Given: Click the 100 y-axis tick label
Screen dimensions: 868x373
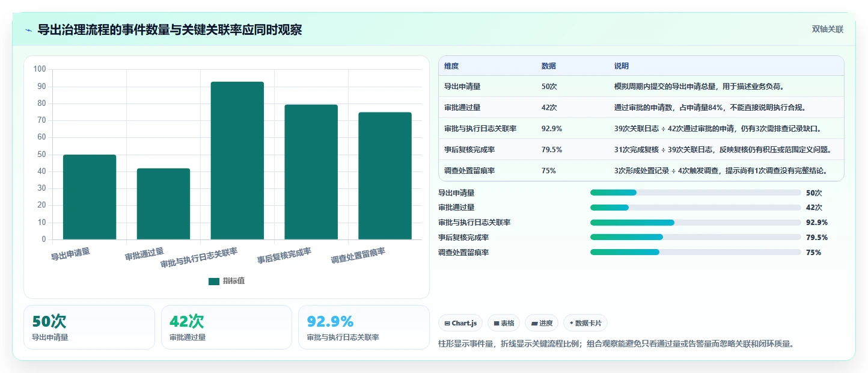Looking at the screenshot, I should pos(40,69).
